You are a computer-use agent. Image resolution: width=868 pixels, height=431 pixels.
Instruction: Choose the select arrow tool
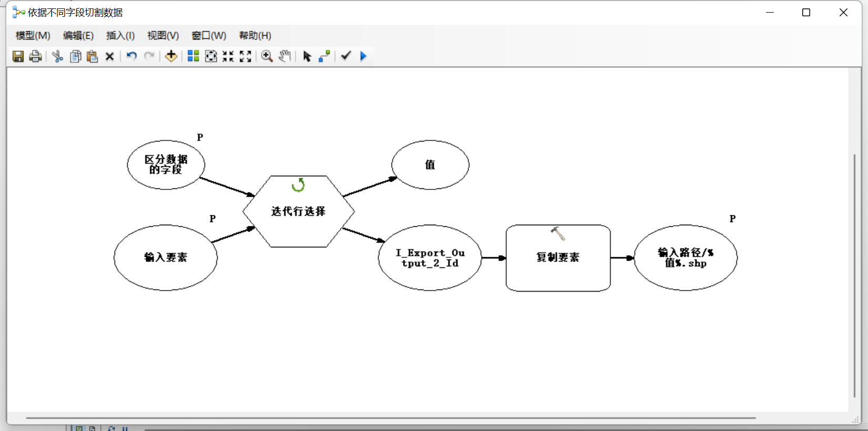(307, 56)
